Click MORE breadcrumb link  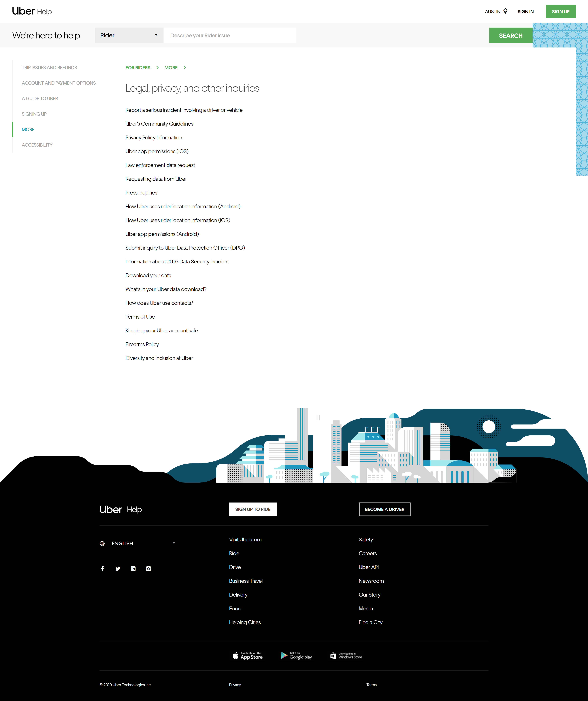tap(171, 68)
